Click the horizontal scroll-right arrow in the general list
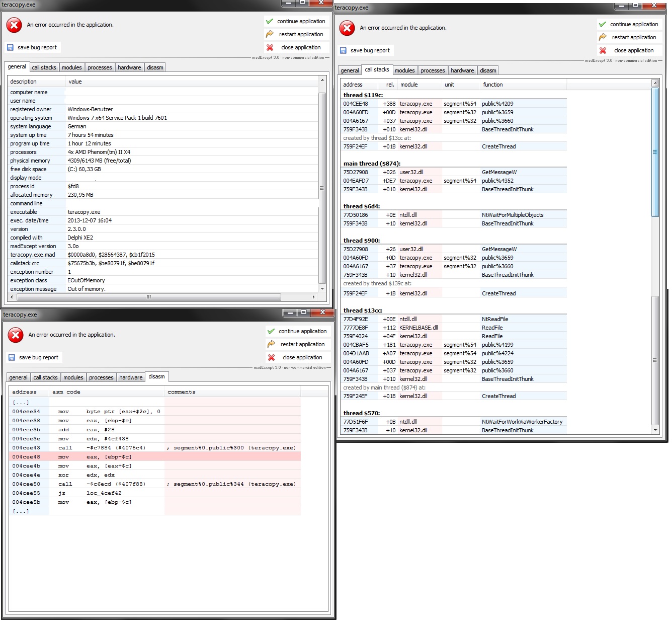The image size is (672, 623). pyautogui.click(x=314, y=297)
